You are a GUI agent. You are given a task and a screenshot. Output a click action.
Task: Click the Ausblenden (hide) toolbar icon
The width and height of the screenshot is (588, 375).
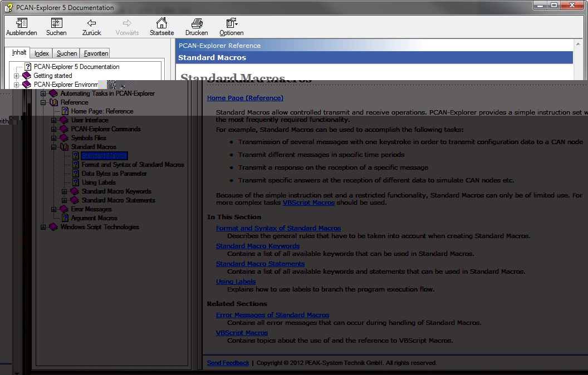click(21, 23)
